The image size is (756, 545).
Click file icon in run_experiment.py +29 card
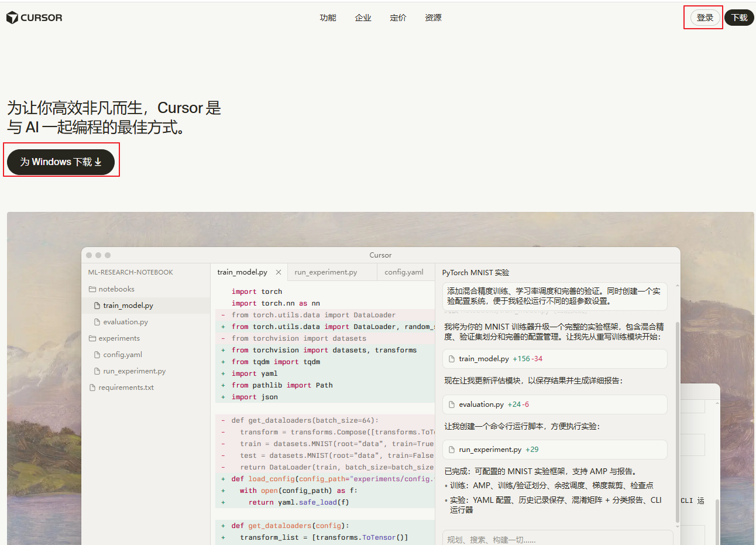click(452, 450)
